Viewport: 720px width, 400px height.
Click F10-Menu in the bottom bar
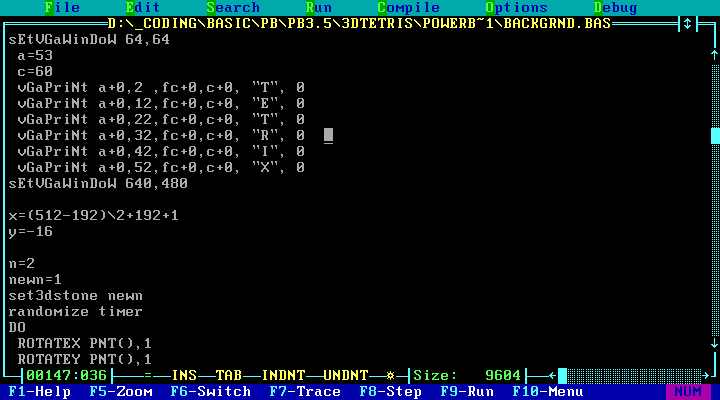pos(548,392)
